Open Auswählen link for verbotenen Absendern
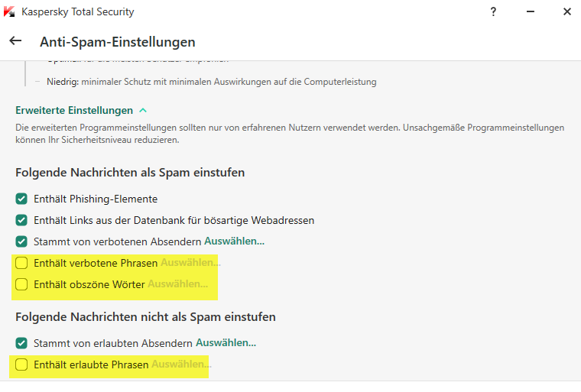Screen dimensions: 581x392 coord(234,241)
